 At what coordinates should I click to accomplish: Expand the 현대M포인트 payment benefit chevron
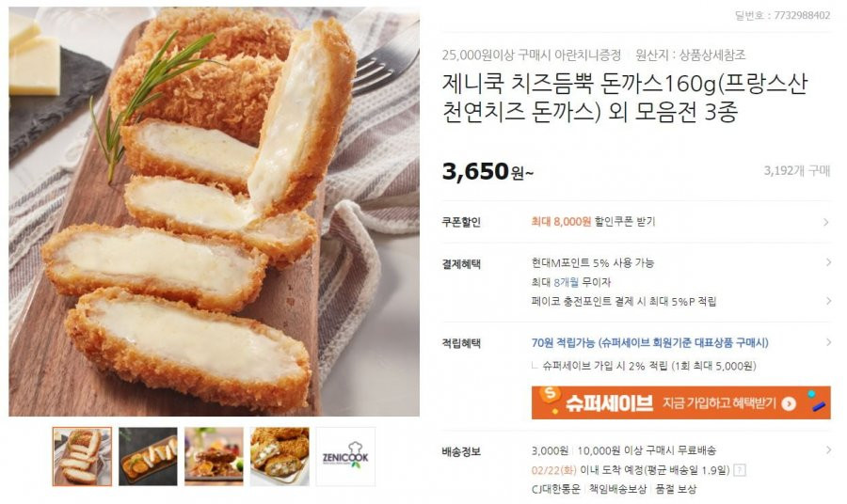click(x=828, y=262)
